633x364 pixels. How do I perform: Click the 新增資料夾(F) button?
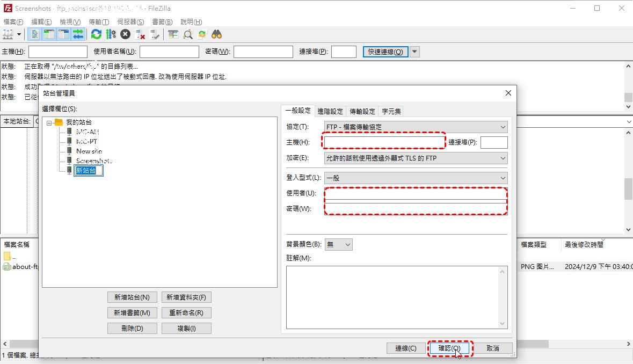click(186, 297)
